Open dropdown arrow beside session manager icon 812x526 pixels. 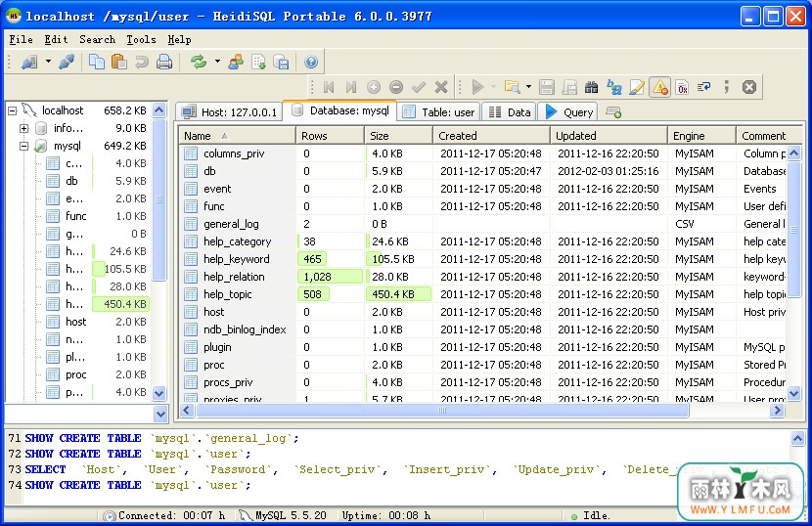48,61
